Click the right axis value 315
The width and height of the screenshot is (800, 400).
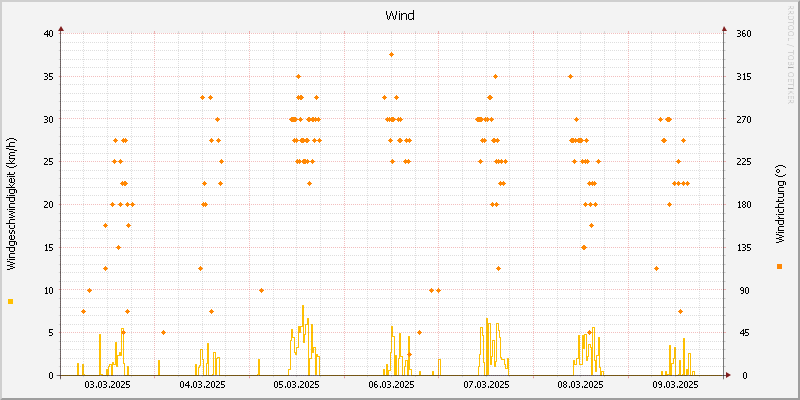744,77
